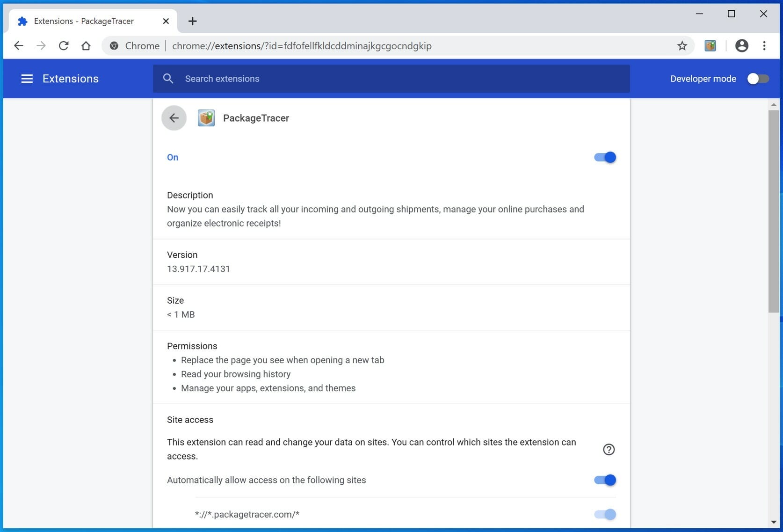This screenshot has width=783, height=532.
Task: Click the Description heading
Action: (190, 195)
